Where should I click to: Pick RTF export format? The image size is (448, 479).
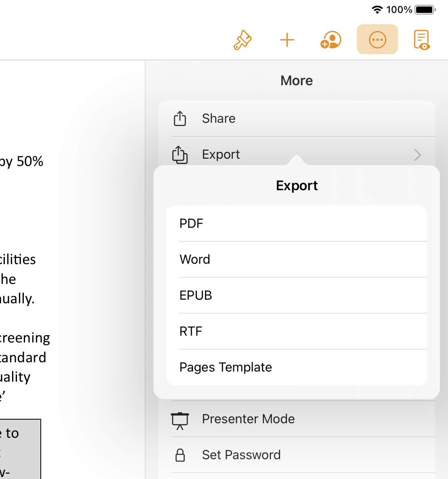point(191,331)
